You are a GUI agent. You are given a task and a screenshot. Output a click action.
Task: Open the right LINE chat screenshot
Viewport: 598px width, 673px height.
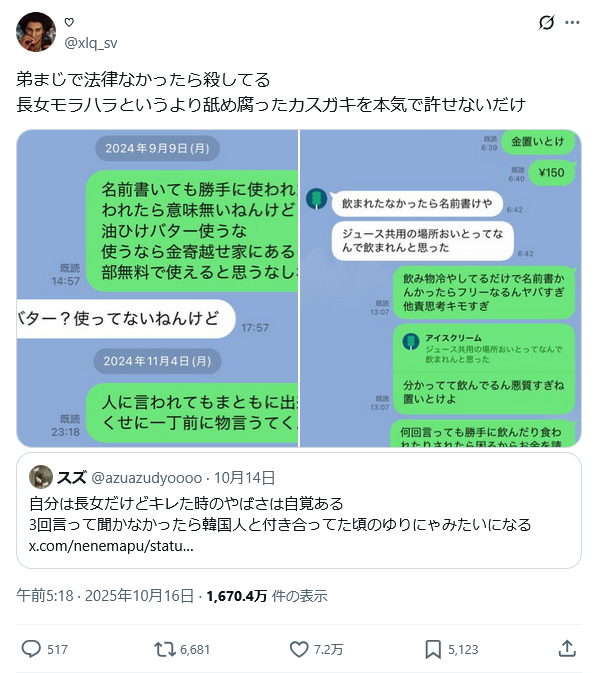[440, 288]
